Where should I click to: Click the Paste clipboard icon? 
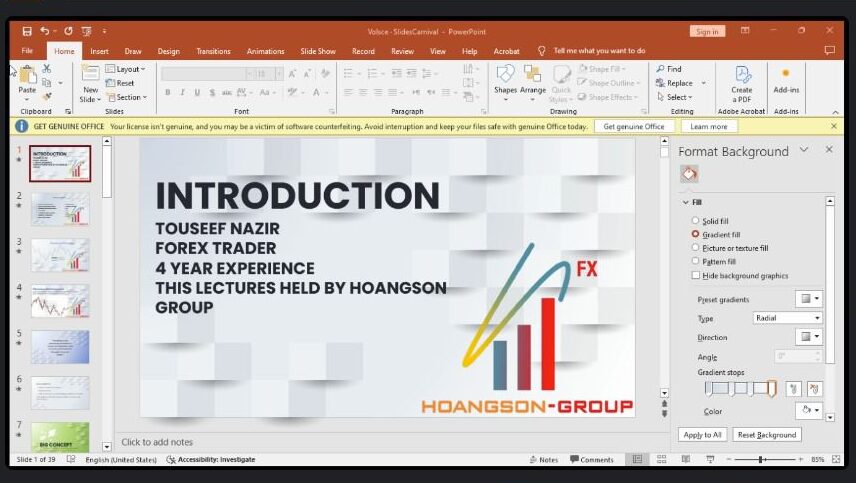(27, 78)
